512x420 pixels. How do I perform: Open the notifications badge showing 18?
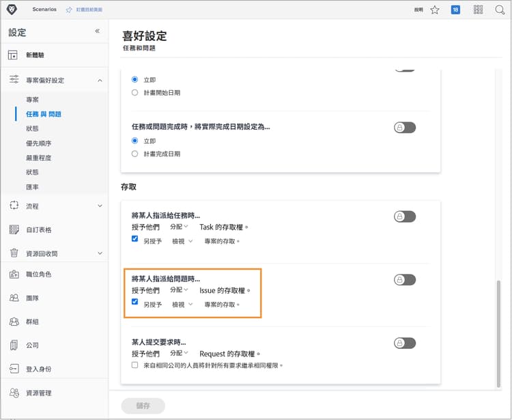tap(455, 10)
